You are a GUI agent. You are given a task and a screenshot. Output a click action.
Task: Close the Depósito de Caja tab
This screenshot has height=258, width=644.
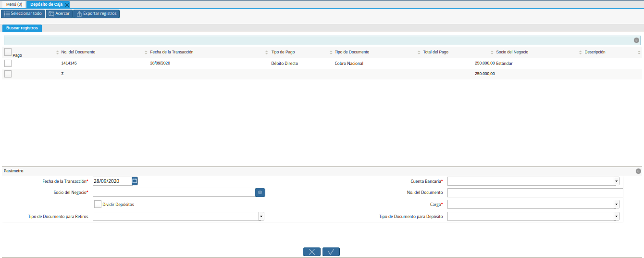coord(67,4)
